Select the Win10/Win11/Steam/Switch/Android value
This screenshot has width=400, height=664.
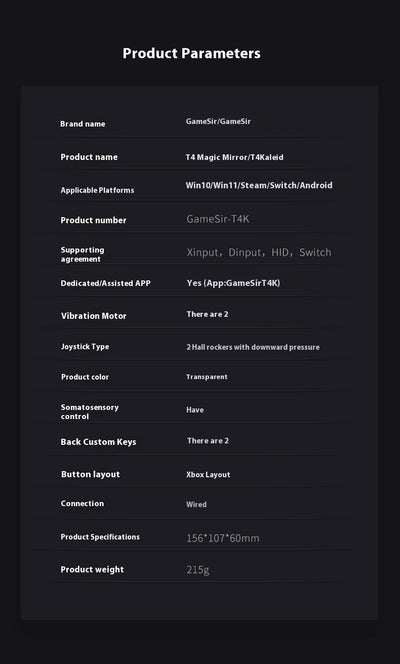pos(259,185)
